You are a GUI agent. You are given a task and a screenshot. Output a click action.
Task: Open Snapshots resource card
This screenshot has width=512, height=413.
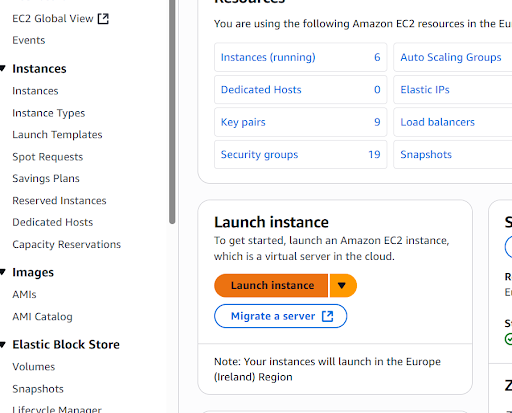pyautogui.click(x=453, y=154)
